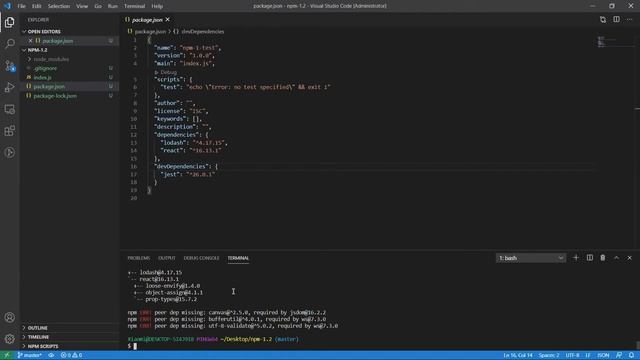640x360 pixels.
Task: Click the master branch in status bar
Action: coord(30,355)
